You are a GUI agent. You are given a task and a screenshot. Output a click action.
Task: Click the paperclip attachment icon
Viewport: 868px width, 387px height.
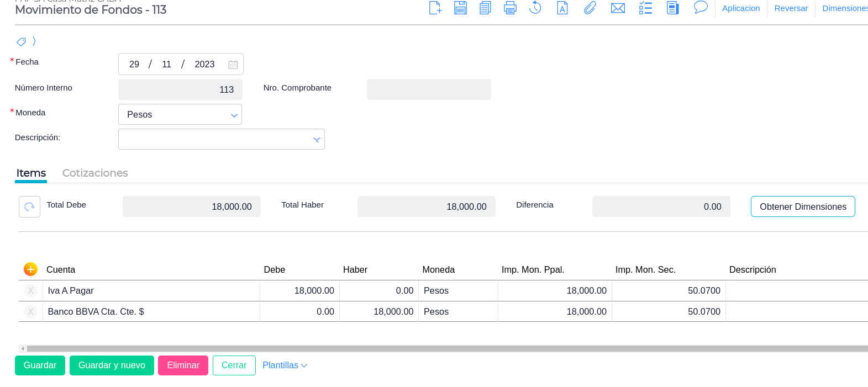pos(590,8)
